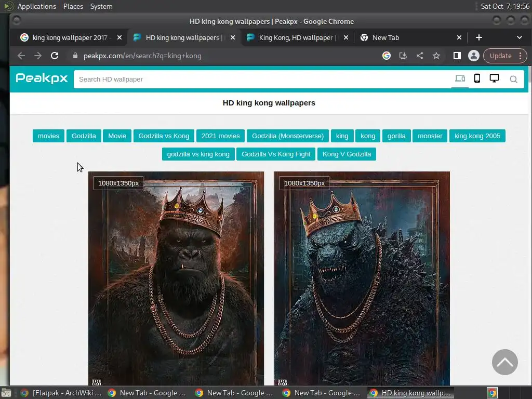This screenshot has width=532, height=399.
Task: Open the 2021 movies tag
Action: click(220, 136)
